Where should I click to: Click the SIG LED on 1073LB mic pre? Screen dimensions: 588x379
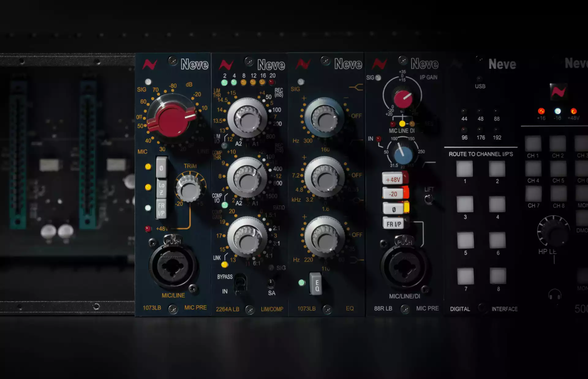(148, 82)
